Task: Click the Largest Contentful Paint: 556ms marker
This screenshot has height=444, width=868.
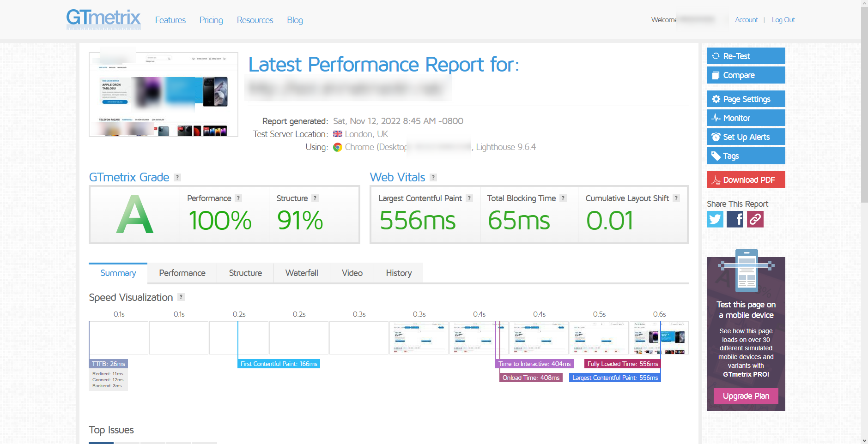Action: [615, 378]
